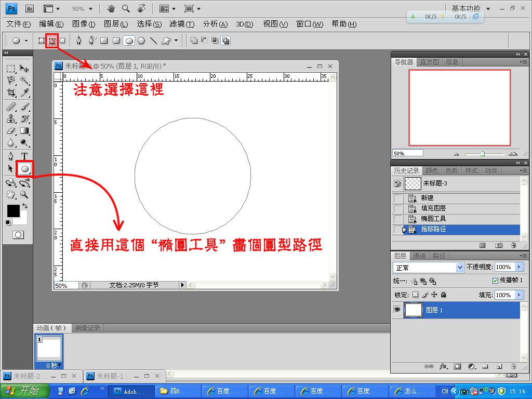Select the Path Selection arrow tool

(x=11, y=169)
